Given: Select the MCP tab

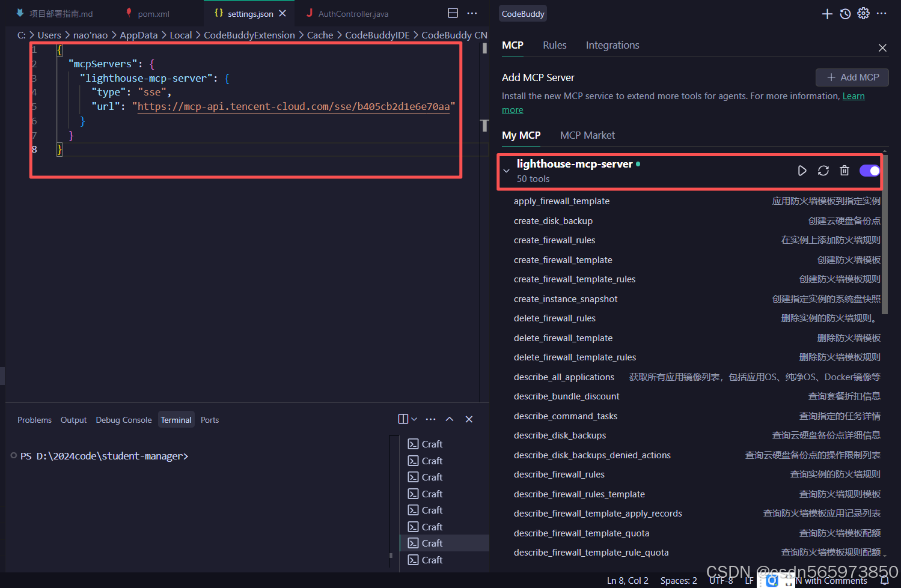Looking at the screenshot, I should click(513, 45).
